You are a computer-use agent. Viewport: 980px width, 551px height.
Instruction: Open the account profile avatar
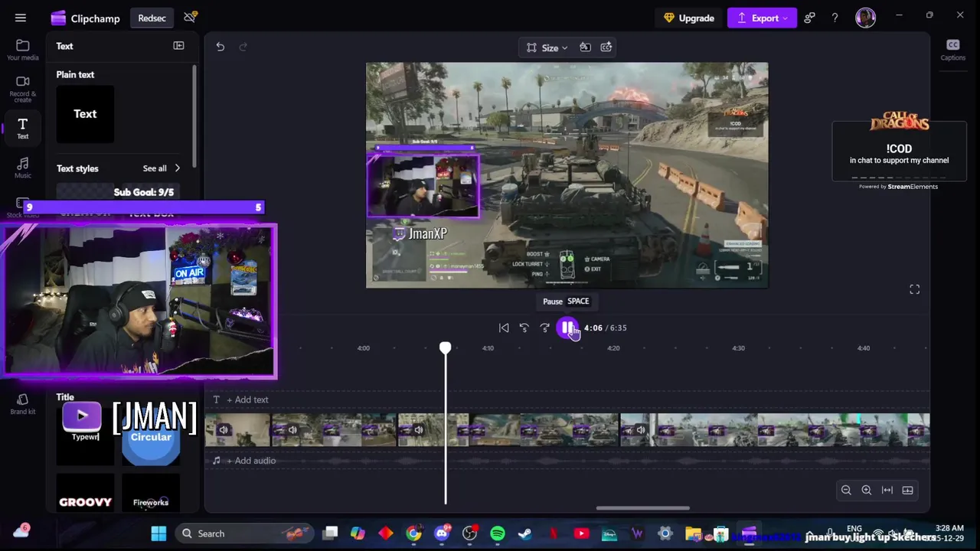click(865, 18)
